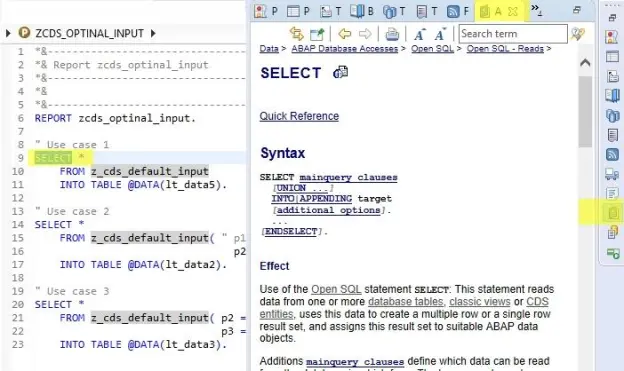This screenshot has height=371, width=624.
Task: Click the icon next to SELECT heading
Action: [x=340, y=72]
